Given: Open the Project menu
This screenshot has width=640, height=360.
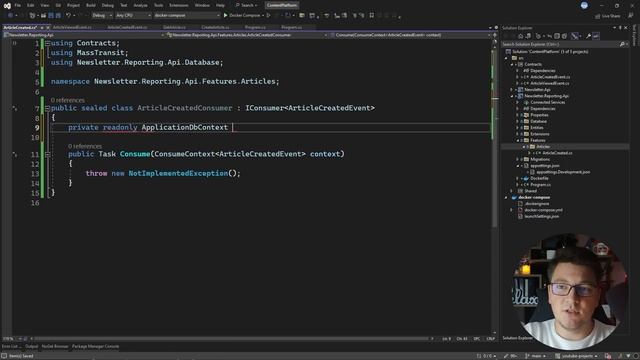Looking at the screenshot, I should (73, 5).
